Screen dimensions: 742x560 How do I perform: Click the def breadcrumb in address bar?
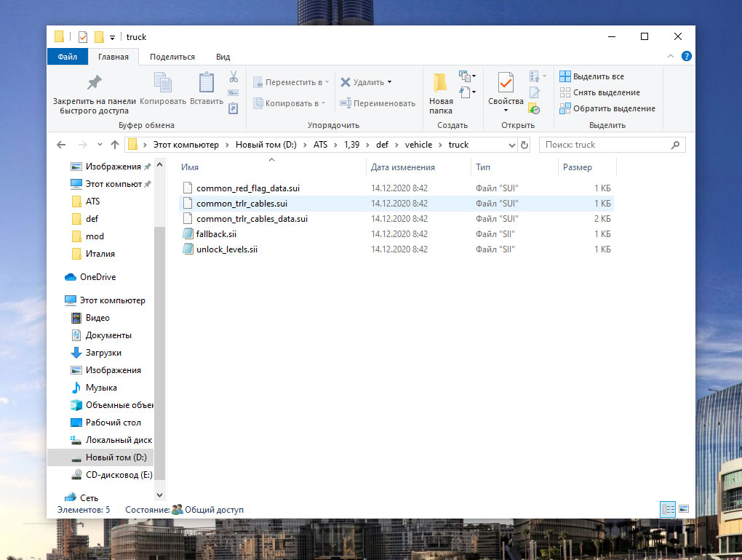(382, 145)
